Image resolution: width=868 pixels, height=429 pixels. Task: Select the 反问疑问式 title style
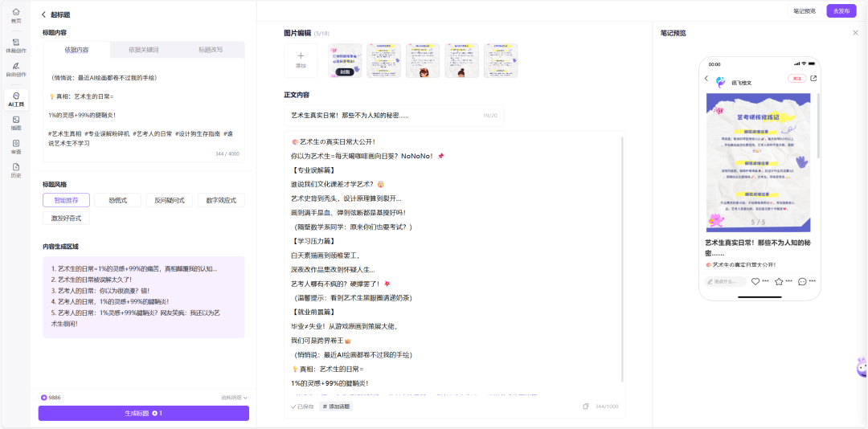[170, 200]
